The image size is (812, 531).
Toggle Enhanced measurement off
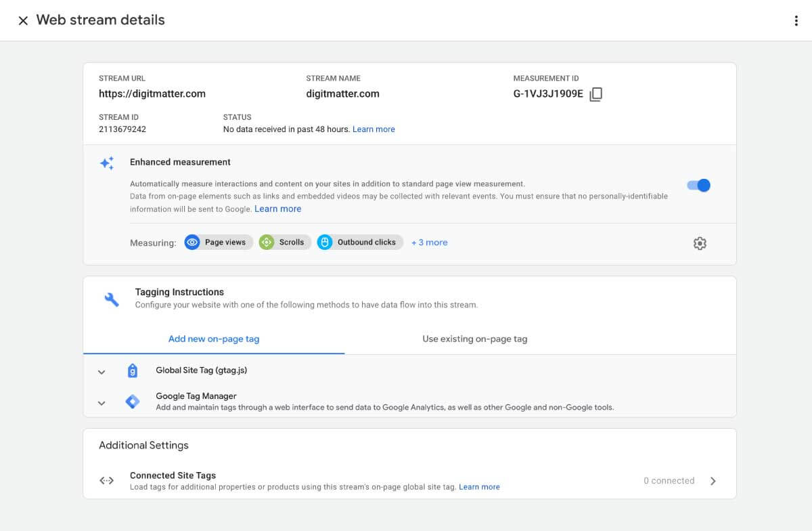coord(698,184)
